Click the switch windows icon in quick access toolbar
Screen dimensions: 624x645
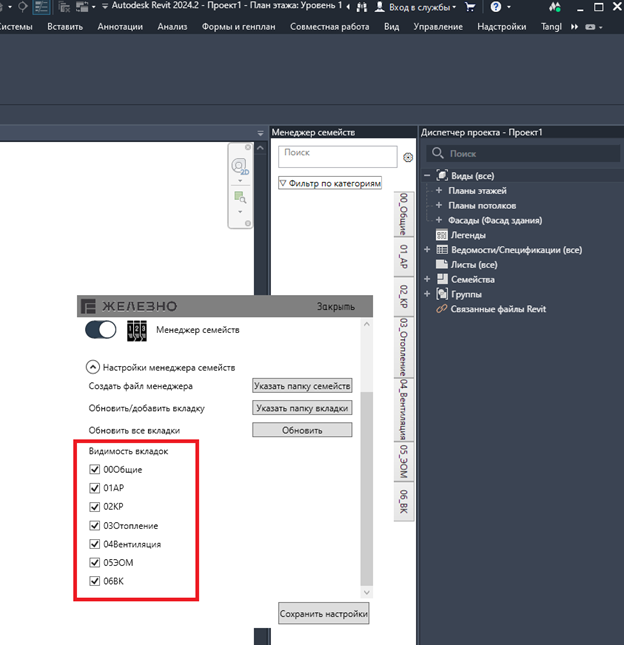click(x=82, y=7)
